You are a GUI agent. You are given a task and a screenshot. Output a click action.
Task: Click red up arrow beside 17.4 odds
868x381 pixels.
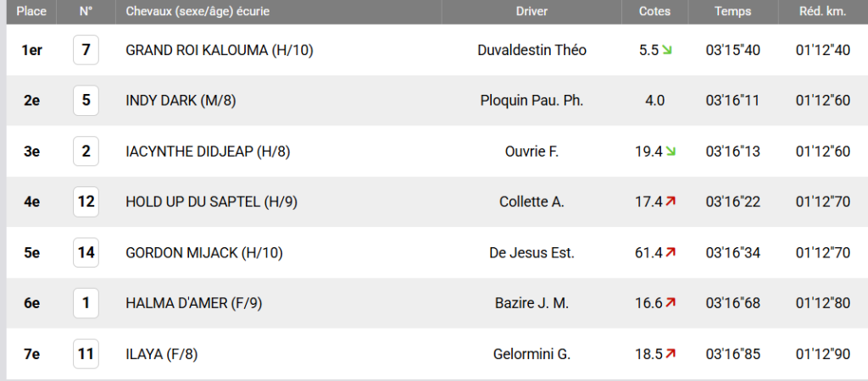click(670, 202)
